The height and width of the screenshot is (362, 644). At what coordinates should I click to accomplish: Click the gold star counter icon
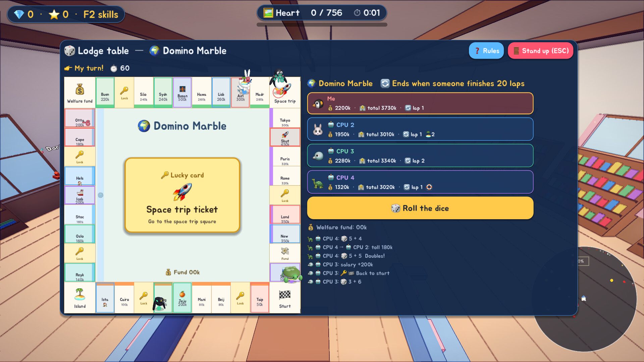point(54,14)
